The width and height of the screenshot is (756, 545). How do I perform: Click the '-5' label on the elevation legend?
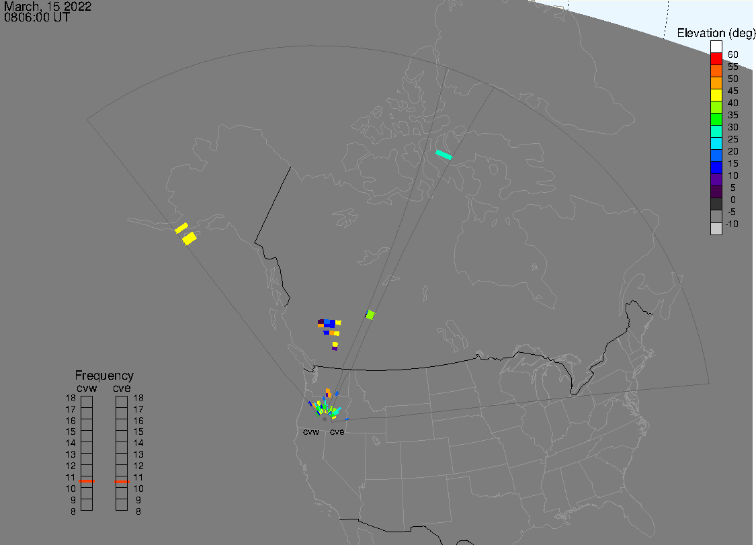point(732,212)
